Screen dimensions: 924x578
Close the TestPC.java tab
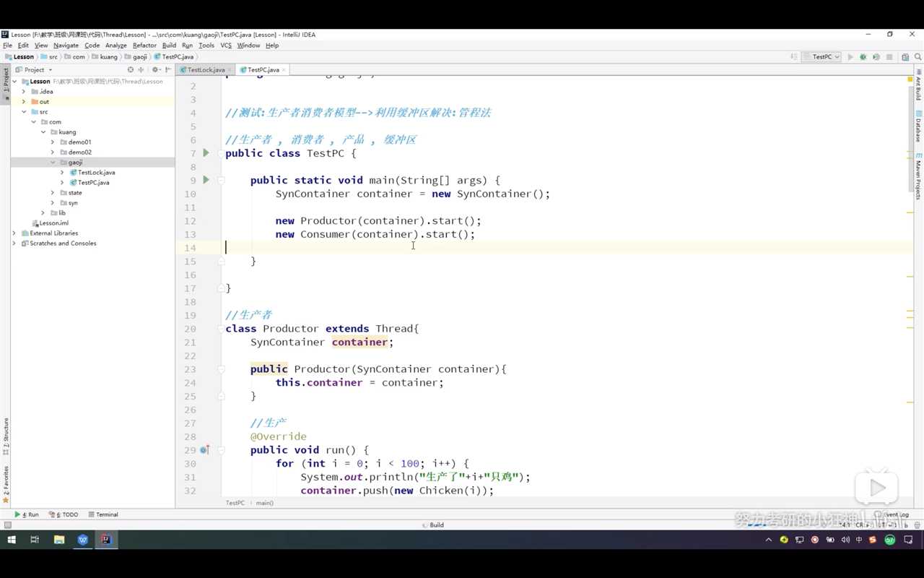(284, 70)
